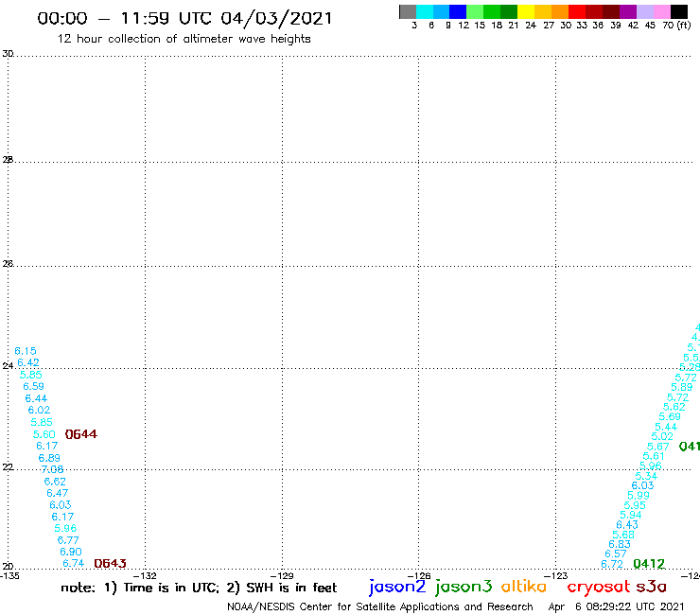700x615 pixels.
Task: Click the -129 longitude axis label
Action: [282, 576]
